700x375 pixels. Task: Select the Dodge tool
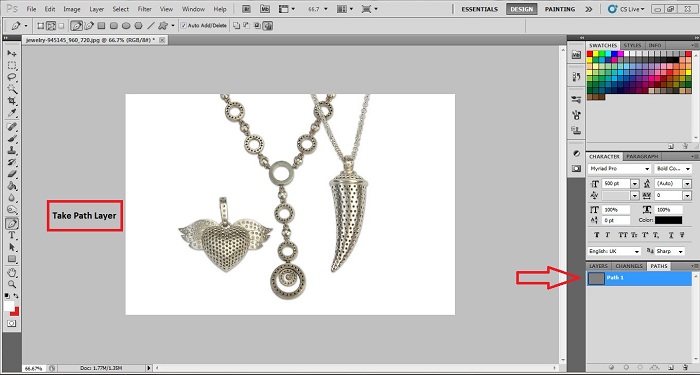point(12,209)
